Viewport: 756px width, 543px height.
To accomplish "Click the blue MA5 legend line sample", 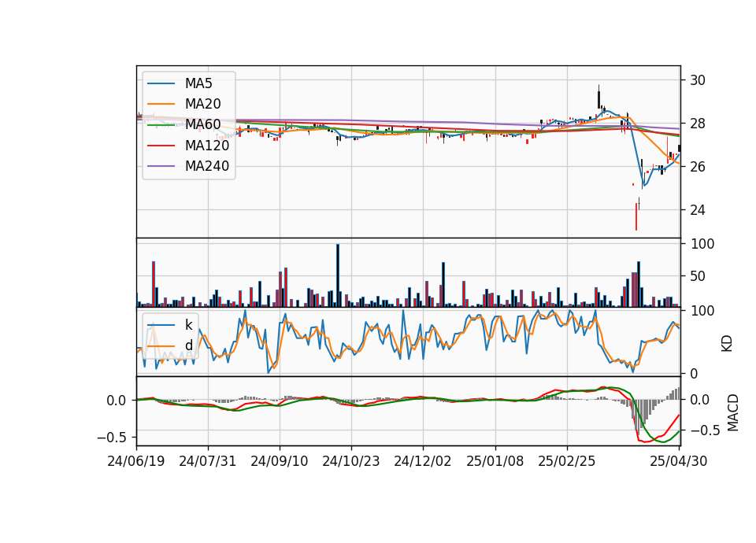I will 161,83.
